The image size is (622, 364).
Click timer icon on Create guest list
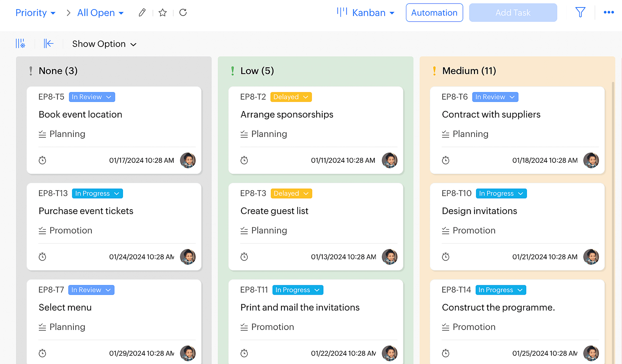[x=244, y=257]
